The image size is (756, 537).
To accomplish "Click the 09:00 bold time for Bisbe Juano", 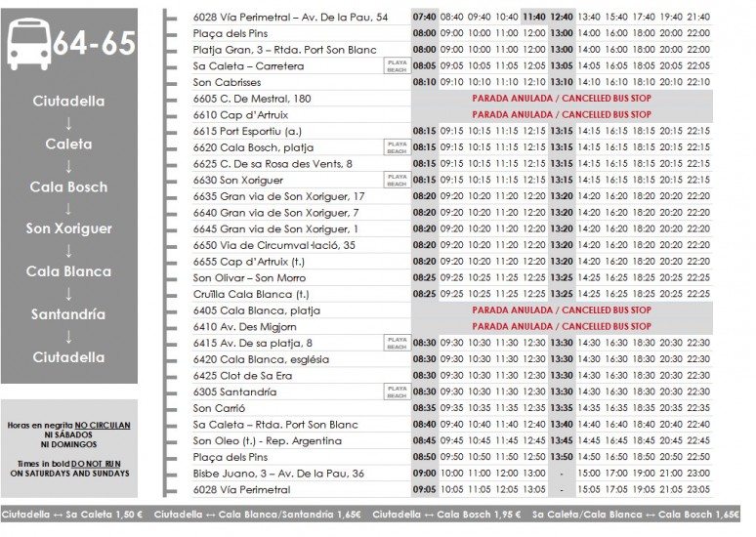I will pos(424,474).
